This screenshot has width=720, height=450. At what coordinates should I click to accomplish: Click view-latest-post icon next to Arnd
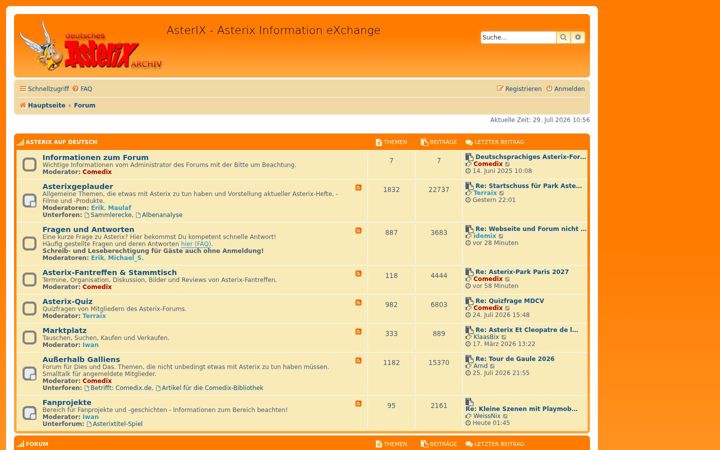click(492, 366)
